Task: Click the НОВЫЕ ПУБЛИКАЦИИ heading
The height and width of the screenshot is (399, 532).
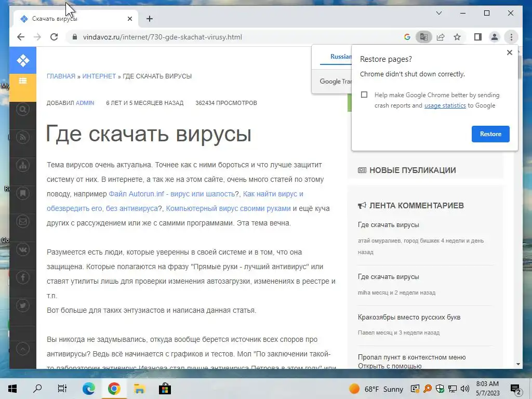Action: pos(412,170)
